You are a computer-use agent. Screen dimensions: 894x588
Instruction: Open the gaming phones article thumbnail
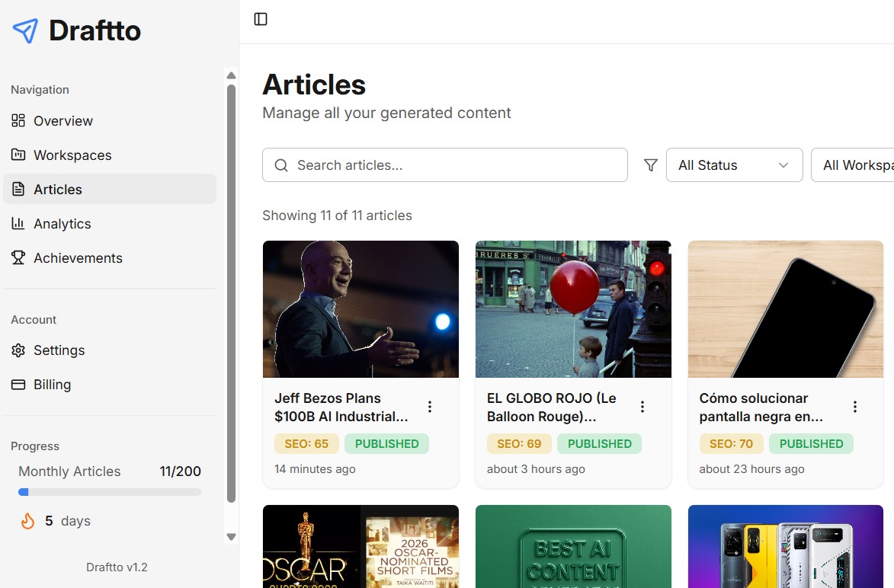point(786,546)
